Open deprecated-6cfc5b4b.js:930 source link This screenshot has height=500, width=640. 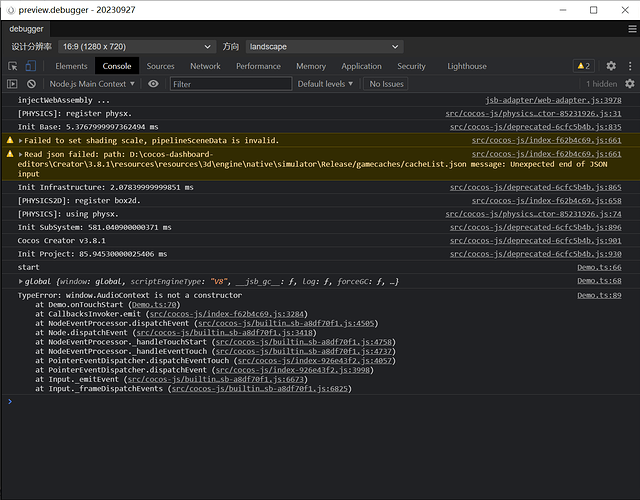click(x=536, y=254)
